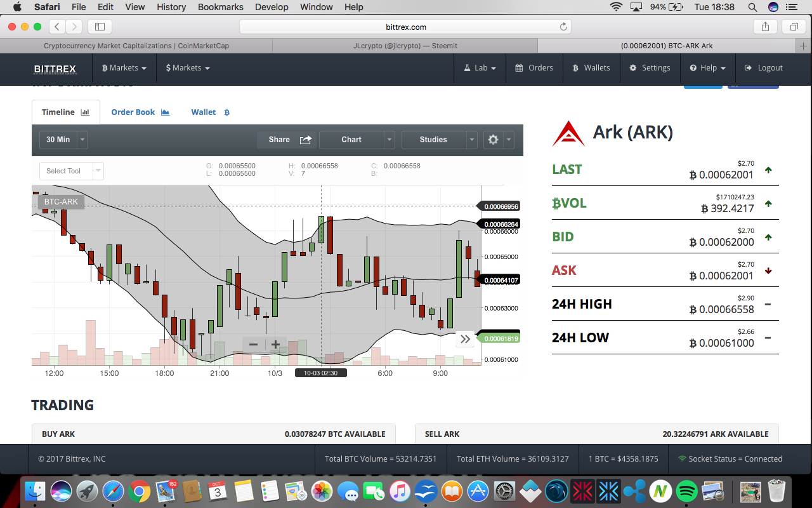Click the BTC available balance in Buy ARK
812x508 pixels.
[335, 434]
